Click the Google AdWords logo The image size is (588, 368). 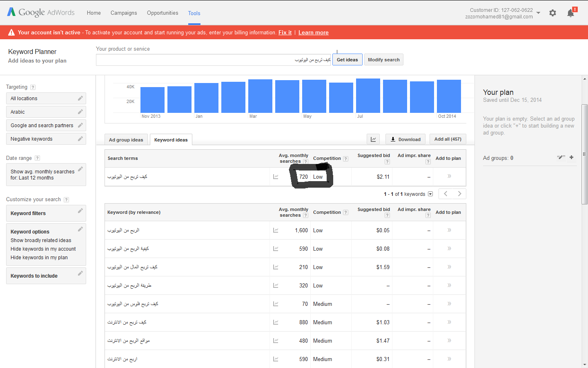point(41,12)
